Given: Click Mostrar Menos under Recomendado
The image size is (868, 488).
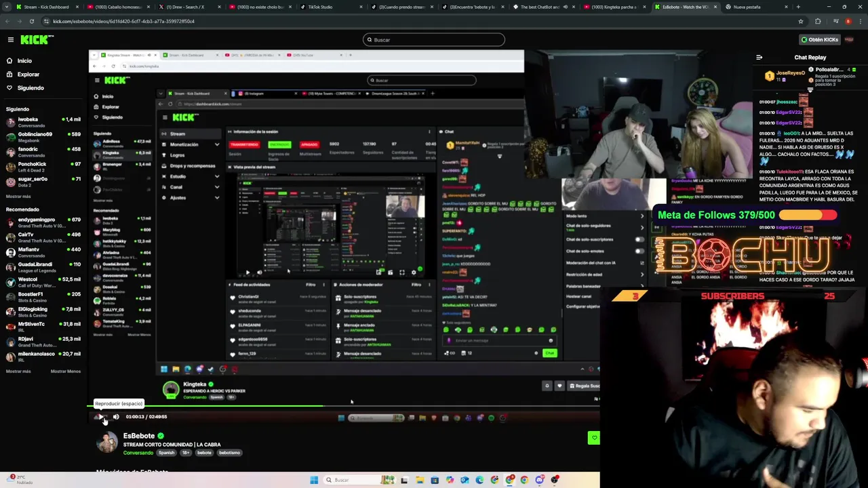Looking at the screenshot, I should pyautogui.click(x=66, y=371).
